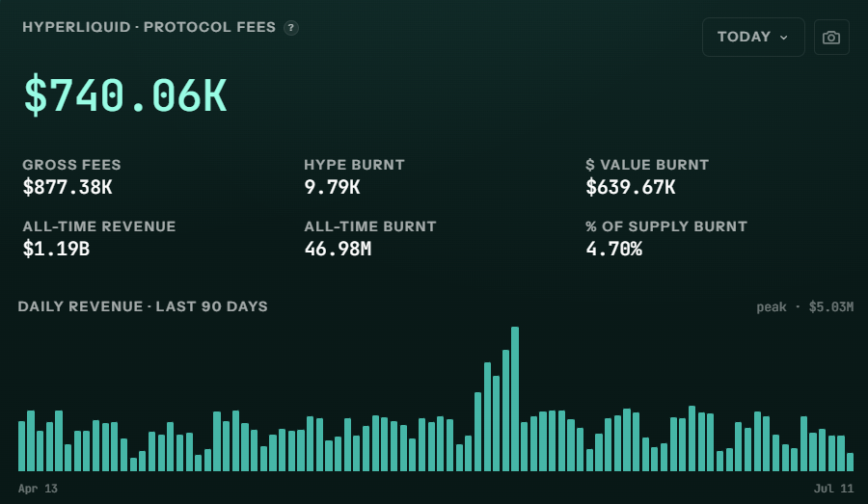Open the TODAY time range dropdown

[x=753, y=37]
